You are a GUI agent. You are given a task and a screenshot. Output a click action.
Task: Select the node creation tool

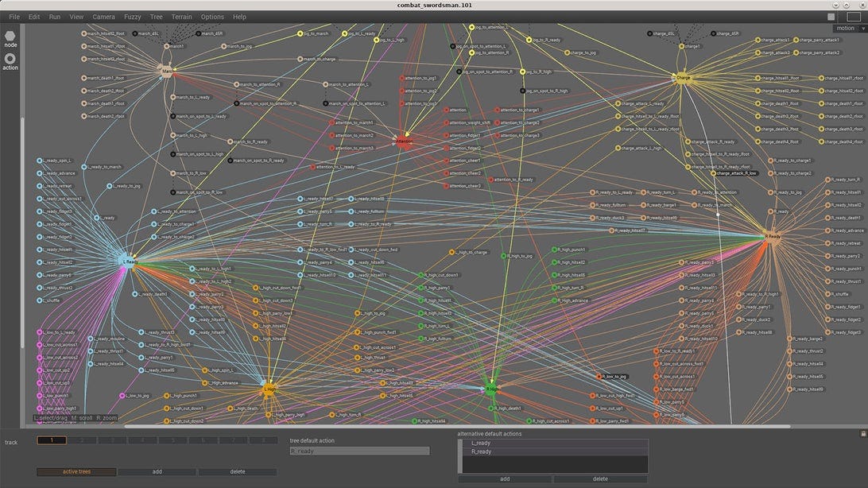click(x=10, y=39)
